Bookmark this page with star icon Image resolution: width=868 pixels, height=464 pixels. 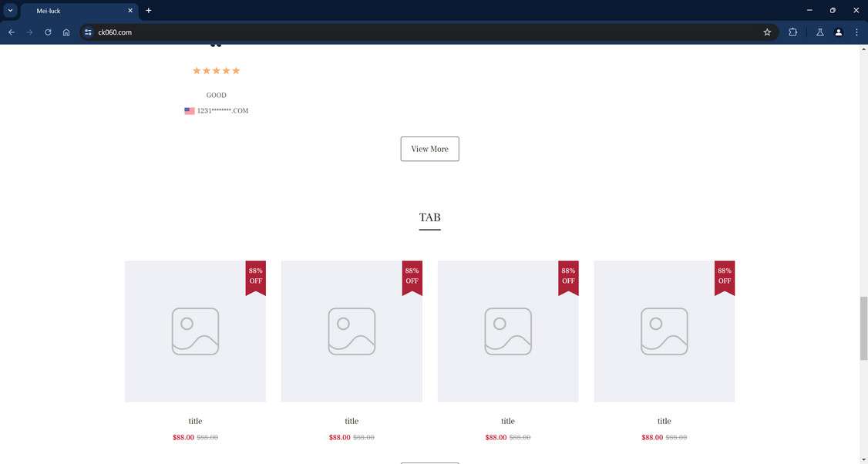[x=767, y=32]
